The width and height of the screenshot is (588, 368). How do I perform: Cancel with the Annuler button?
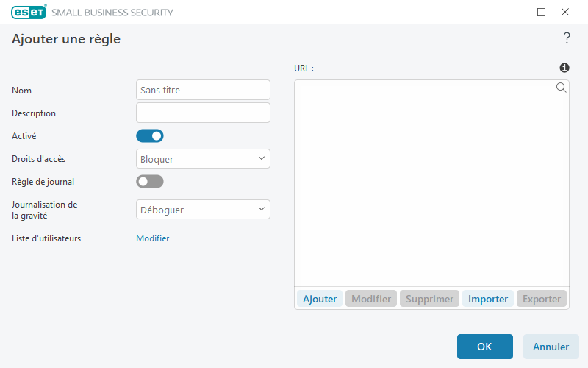click(551, 347)
